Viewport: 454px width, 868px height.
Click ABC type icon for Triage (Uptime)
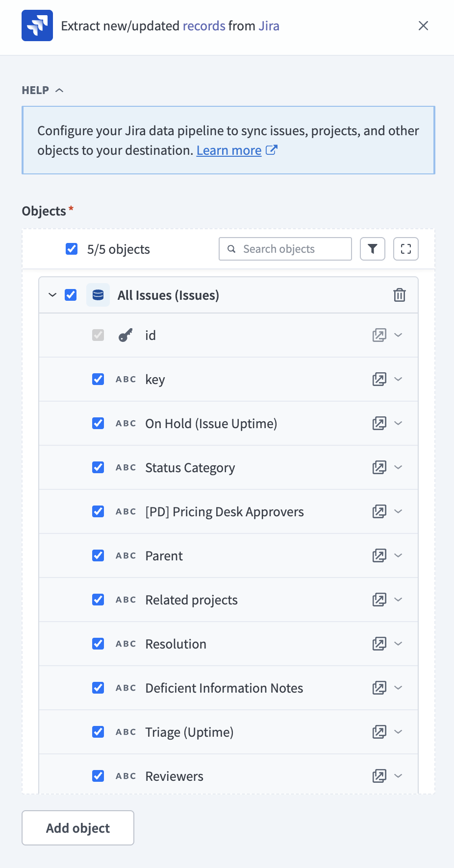pyautogui.click(x=126, y=732)
